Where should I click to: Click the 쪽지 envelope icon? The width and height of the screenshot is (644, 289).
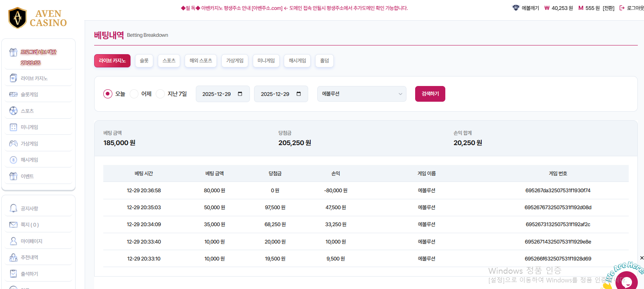pyautogui.click(x=13, y=225)
